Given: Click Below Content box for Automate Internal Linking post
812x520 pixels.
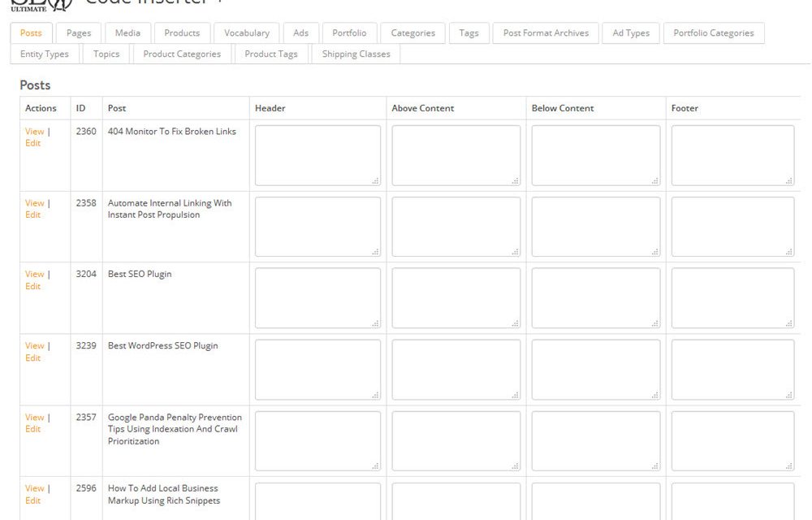Looking at the screenshot, I should [x=595, y=227].
